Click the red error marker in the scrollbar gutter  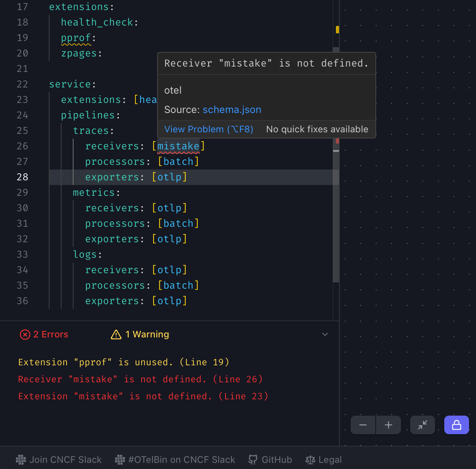coord(337,141)
